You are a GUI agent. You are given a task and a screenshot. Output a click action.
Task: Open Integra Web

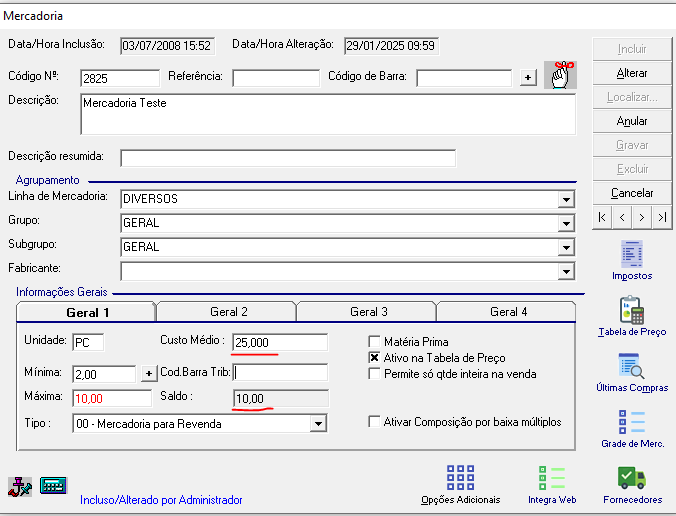pyautogui.click(x=552, y=478)
